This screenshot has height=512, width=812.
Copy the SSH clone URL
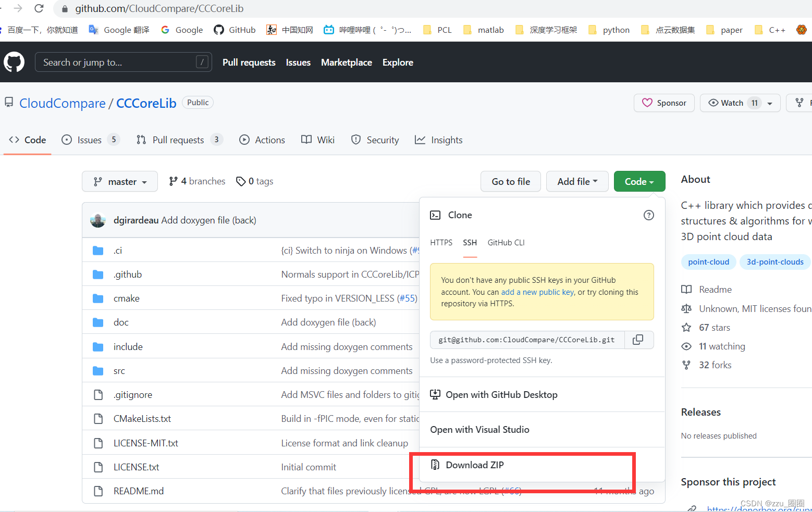tap(638, 340)
